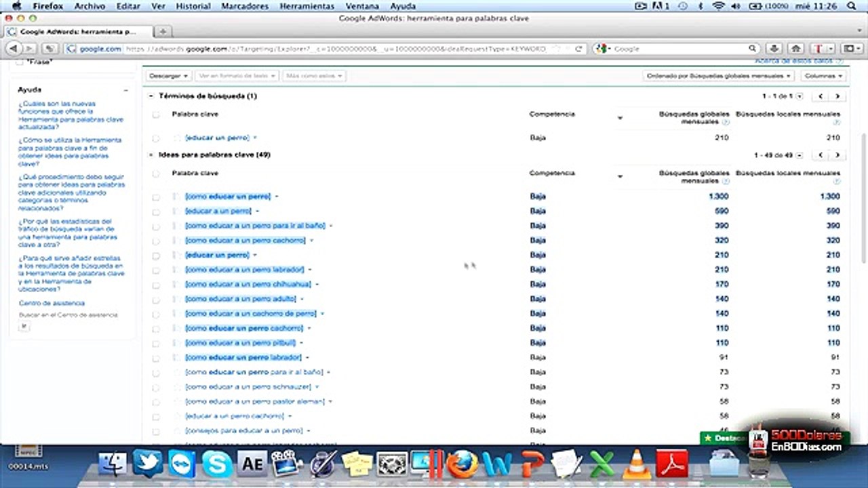This screenshot has height=488, width=868.
Task: Check the 'como educar a un perro labrador' row
Action: point(156,270)
